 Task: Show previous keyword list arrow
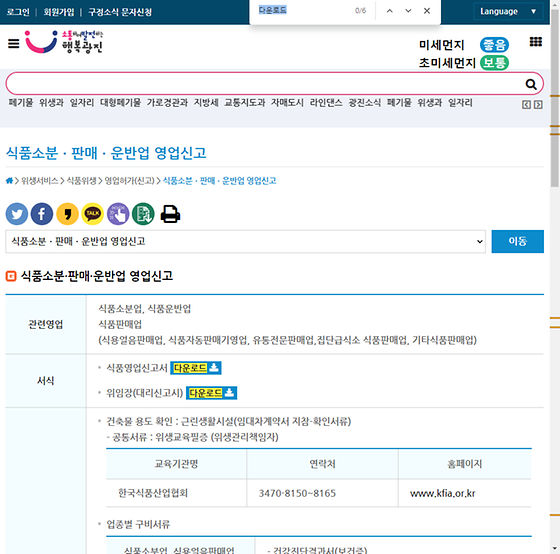pyautogui.click(x=526, y=105)
